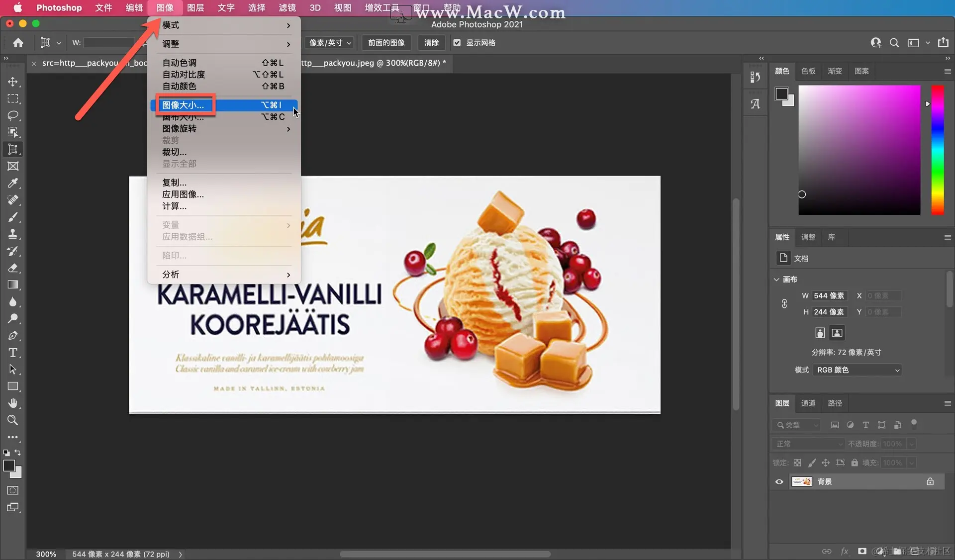Choose 图像大小... from the menu
Viewport: 955px width, 560px height.
pyautogui.click(x=183, y=105)
